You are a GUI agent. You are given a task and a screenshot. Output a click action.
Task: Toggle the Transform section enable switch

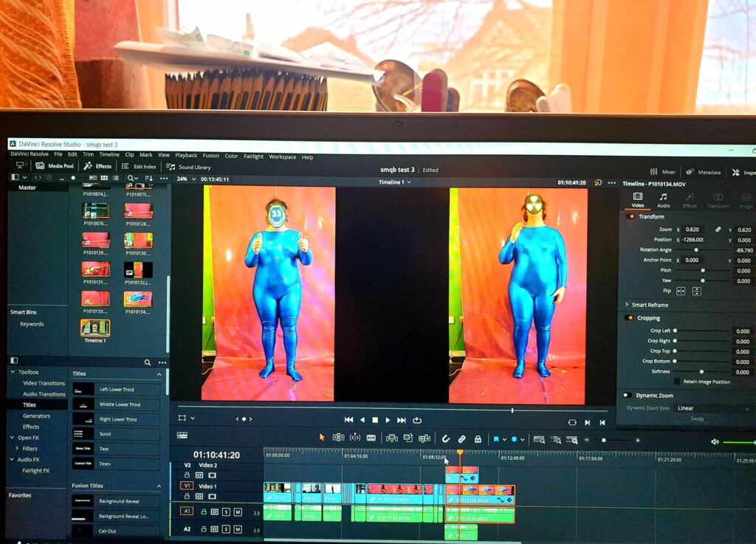pos(630,216)
